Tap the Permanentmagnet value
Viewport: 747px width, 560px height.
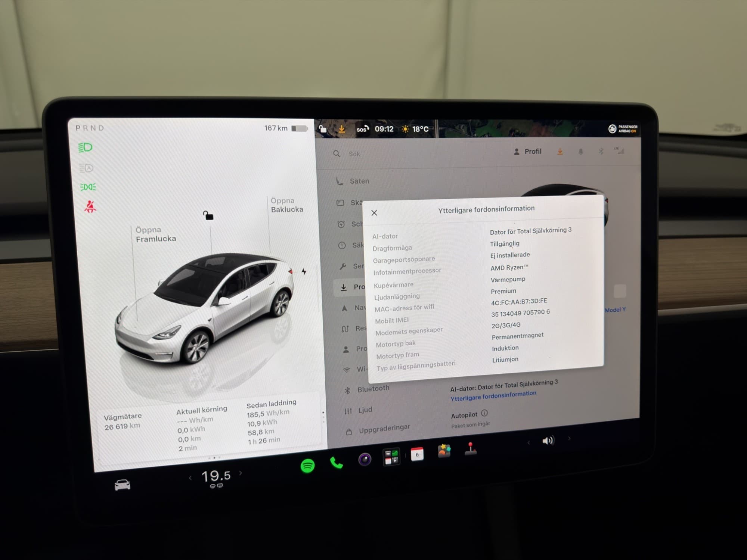point(518,336)
